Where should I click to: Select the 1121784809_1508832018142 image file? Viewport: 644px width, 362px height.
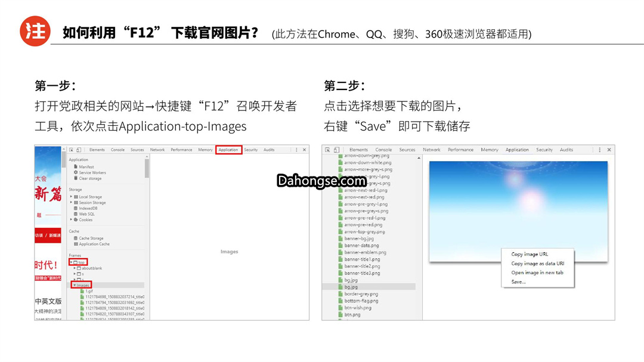tap(114, 308)
